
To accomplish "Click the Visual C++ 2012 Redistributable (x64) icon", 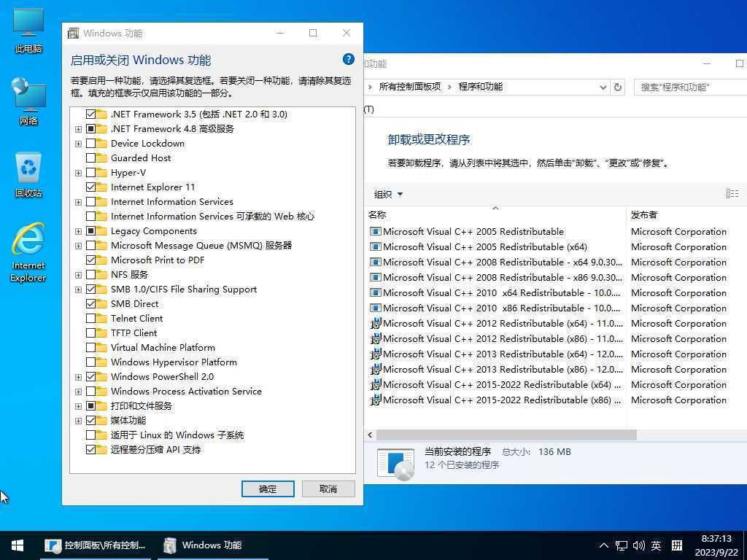I will (376, 323).
